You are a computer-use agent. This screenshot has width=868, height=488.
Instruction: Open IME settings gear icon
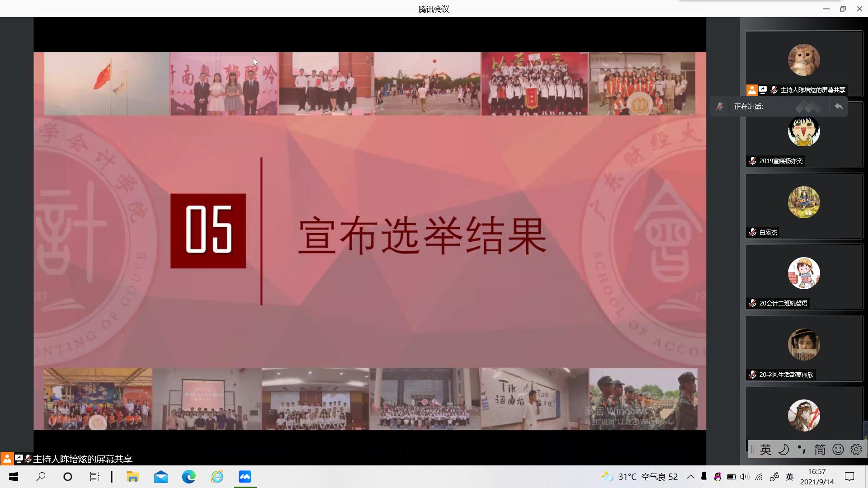[856, 449]
